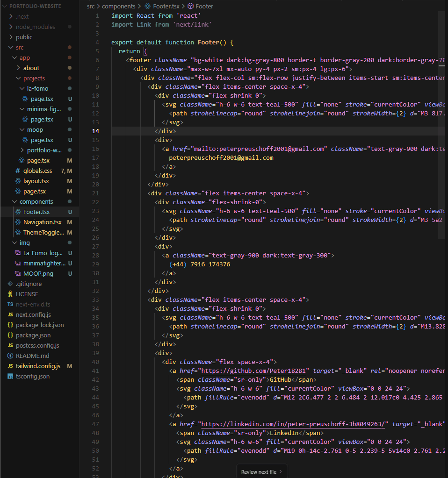Select the Footer symbol in the breadcrumb
The height and width of the screenshot is (478, 448).
click(204, 6)
